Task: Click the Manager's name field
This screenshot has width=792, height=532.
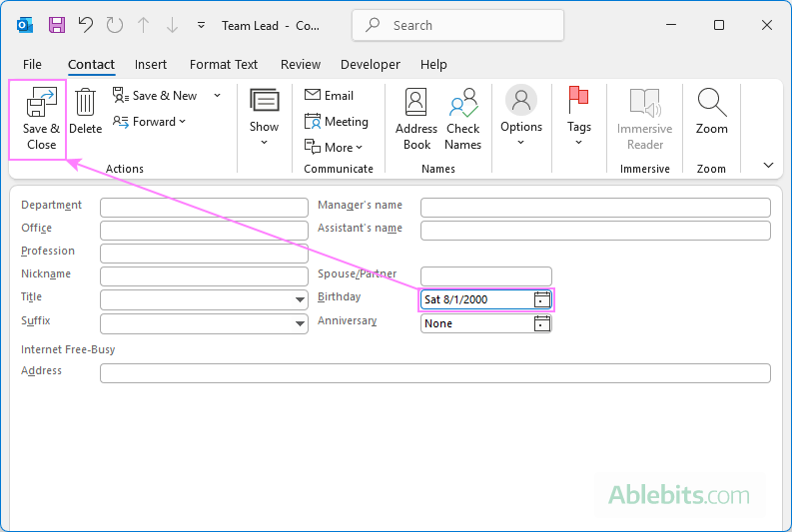Action: pyautogui.click(x=595, y=208)
